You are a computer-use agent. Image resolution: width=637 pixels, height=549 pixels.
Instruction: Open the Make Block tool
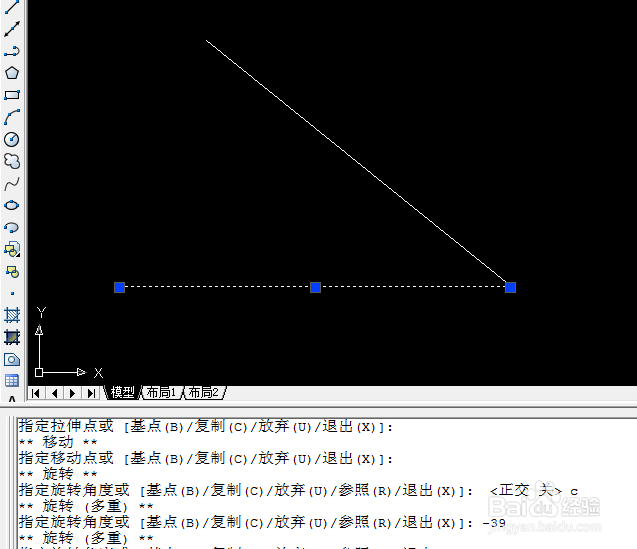(x=12, y=271)
